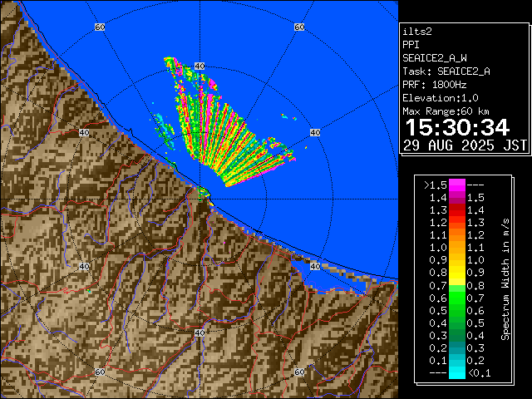Image resolution: width=532 pixels, height=399 pixels.
Task: Select the cyan <0.1 legend color
Action: (x=456, y=373)
